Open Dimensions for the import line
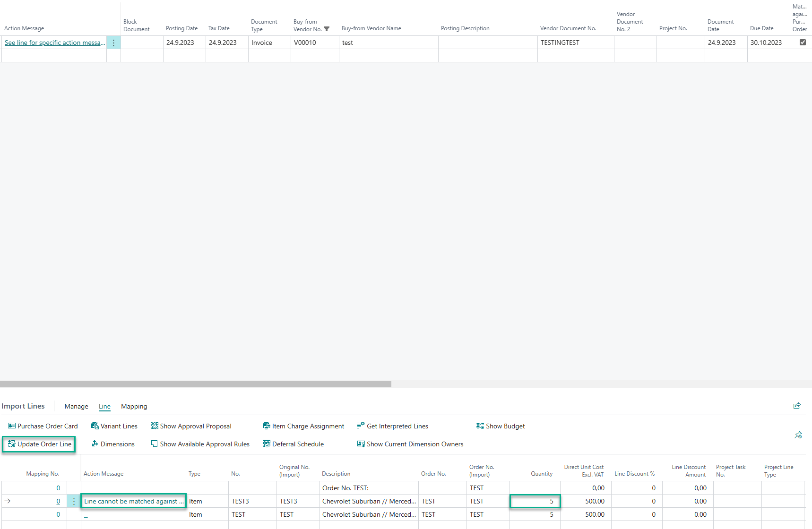Viewport: 812px width, 529px height. point(112,444)
